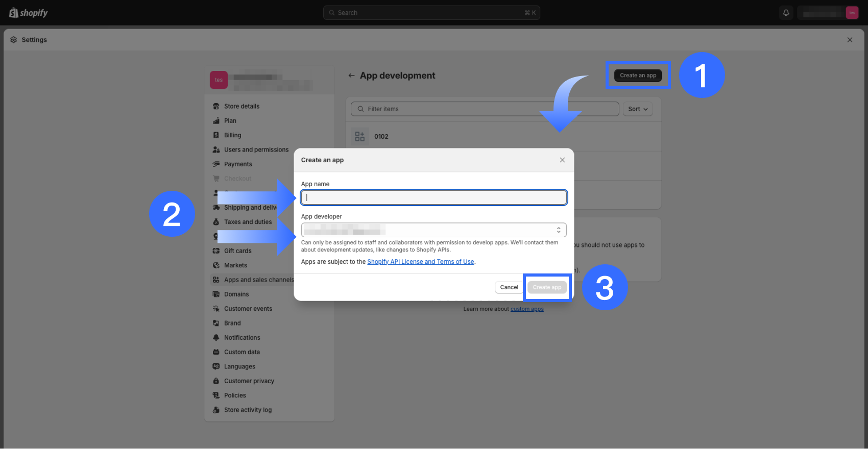
Task: Click the Shopify logo
Action: (x=28, y=13)
